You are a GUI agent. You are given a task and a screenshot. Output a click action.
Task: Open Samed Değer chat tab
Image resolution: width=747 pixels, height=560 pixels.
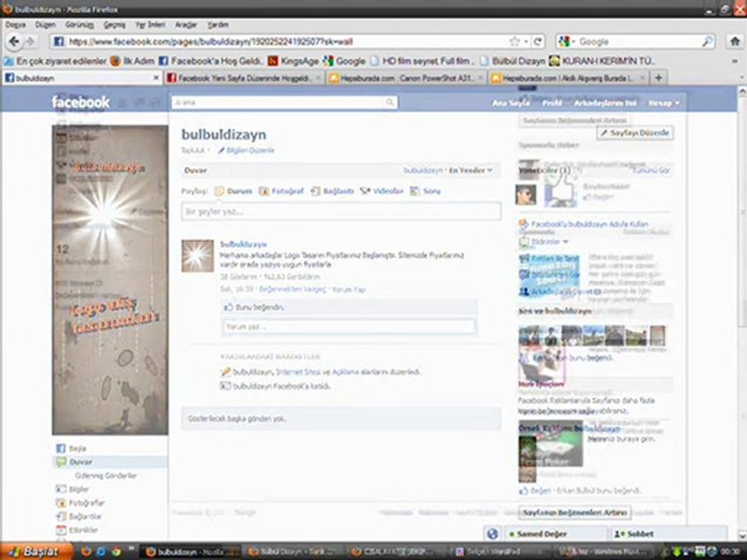point(555,534)
